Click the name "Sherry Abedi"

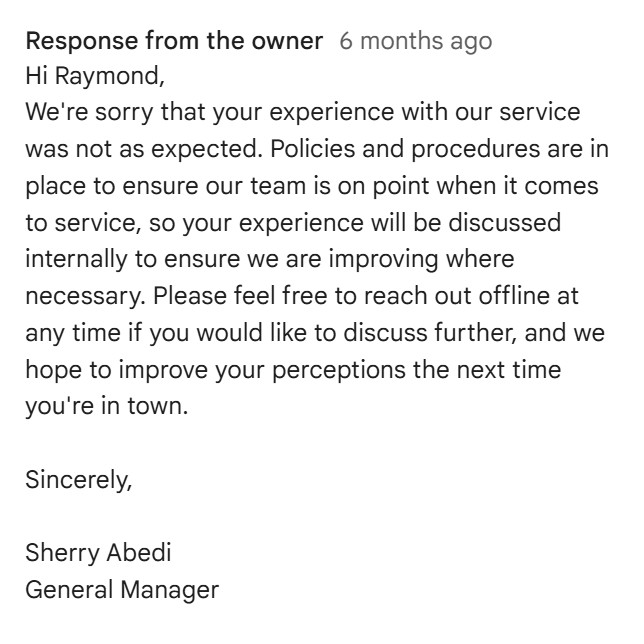(x=91, y=553)
